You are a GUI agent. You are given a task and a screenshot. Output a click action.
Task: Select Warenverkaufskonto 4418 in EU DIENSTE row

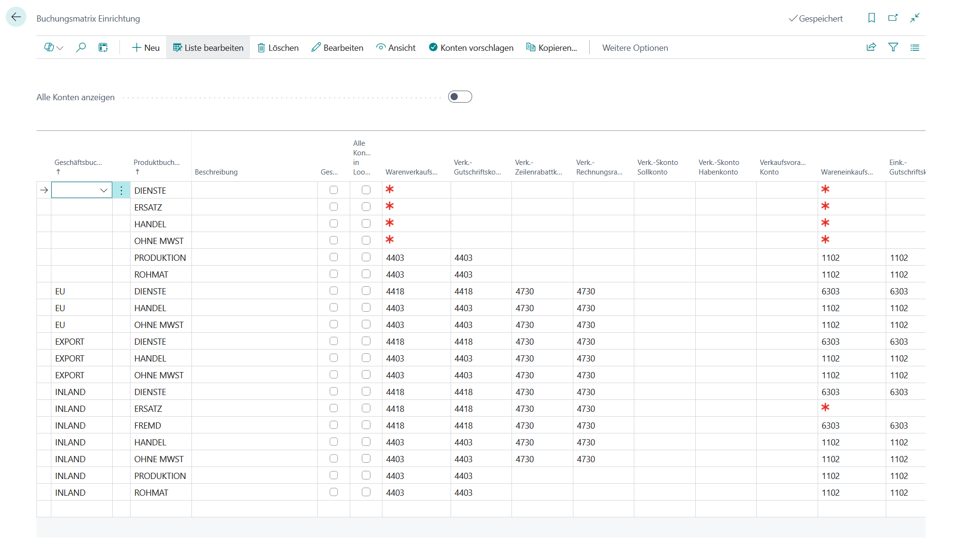tap(395, 292)
